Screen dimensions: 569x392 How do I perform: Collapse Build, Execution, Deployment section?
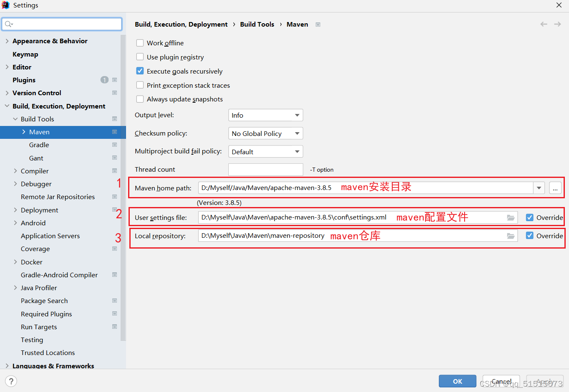pos(7,106)
